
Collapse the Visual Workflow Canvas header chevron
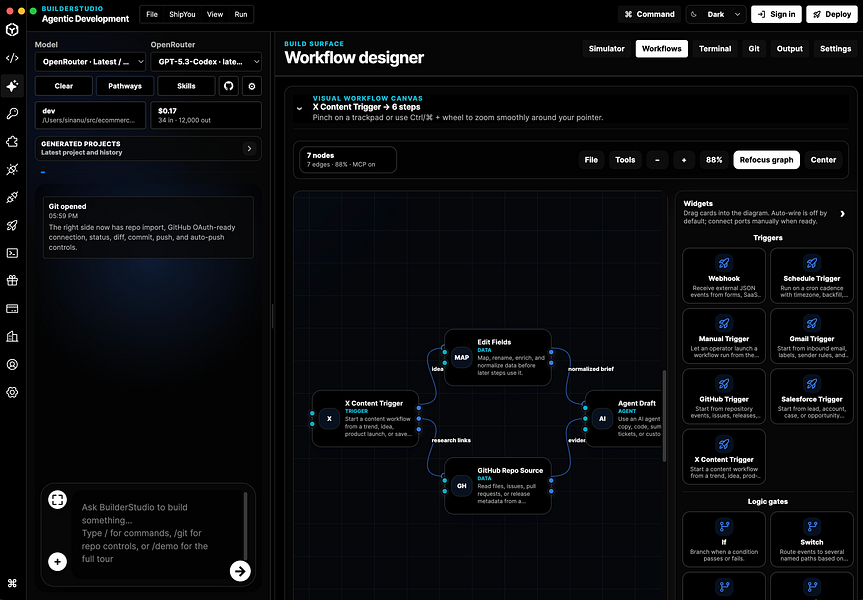pos(299,108)
